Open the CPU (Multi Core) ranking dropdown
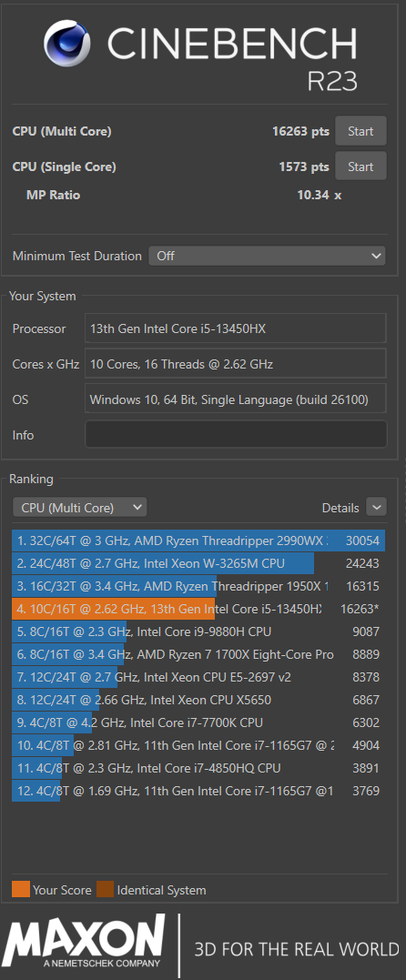The width and height of the screenshot is (406, 980). point(79,508)
